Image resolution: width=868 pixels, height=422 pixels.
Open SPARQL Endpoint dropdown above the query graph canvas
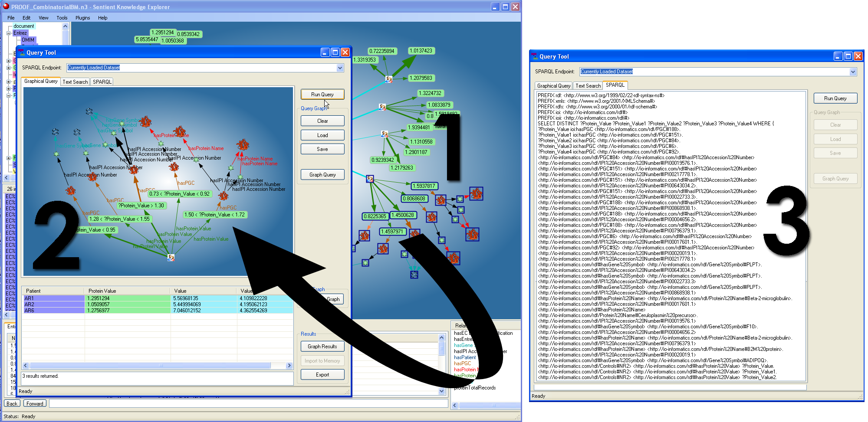pos(340,68)
